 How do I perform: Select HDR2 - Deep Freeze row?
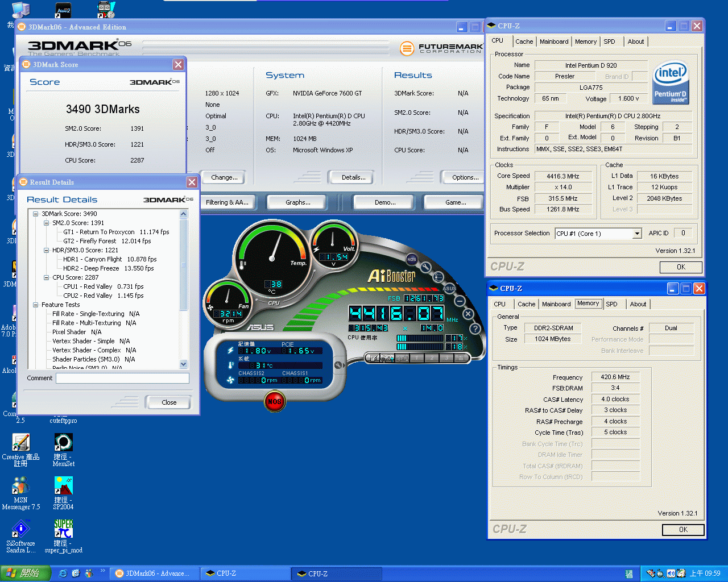pyautogui.click(x=108, y=268)
